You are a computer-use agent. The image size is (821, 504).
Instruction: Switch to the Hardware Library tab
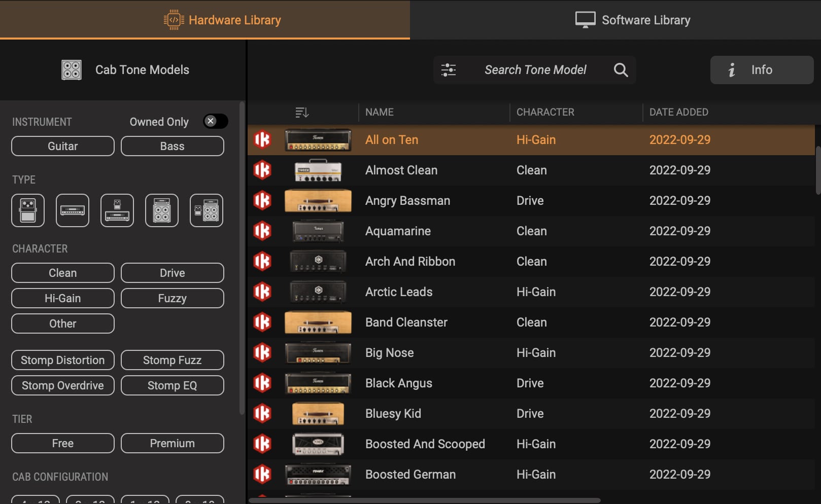[x=205, y=20]
